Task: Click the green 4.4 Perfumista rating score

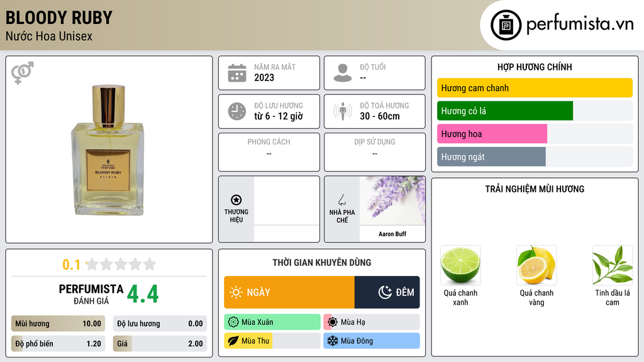Action: pos(143,294)
